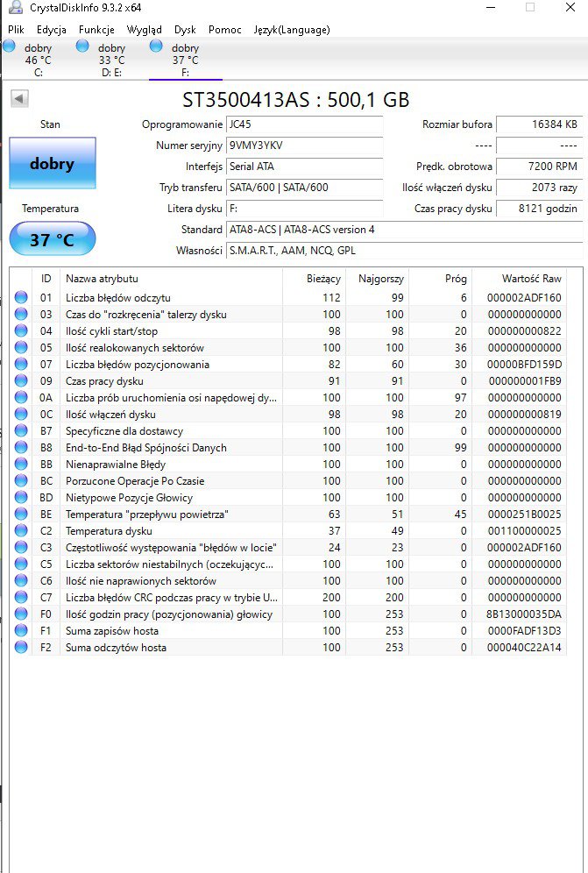Open the Język(Language) menu

point(292,30)
